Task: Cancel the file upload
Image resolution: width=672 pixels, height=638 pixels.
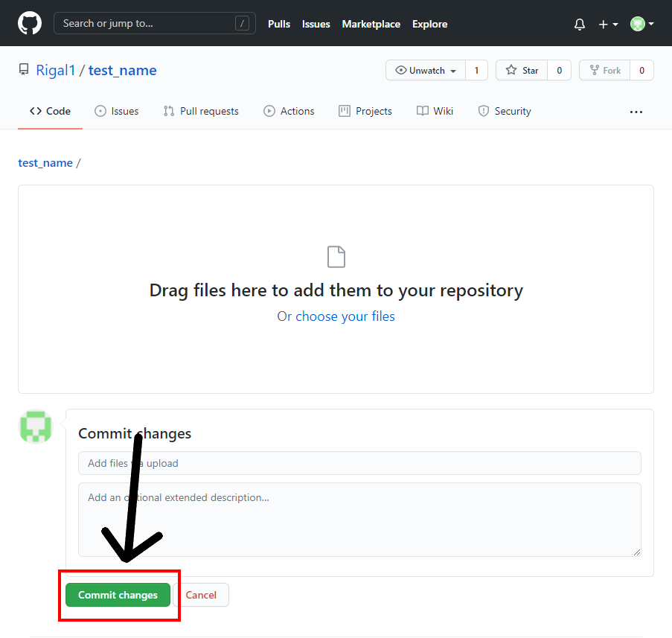Action: point(201,595)
